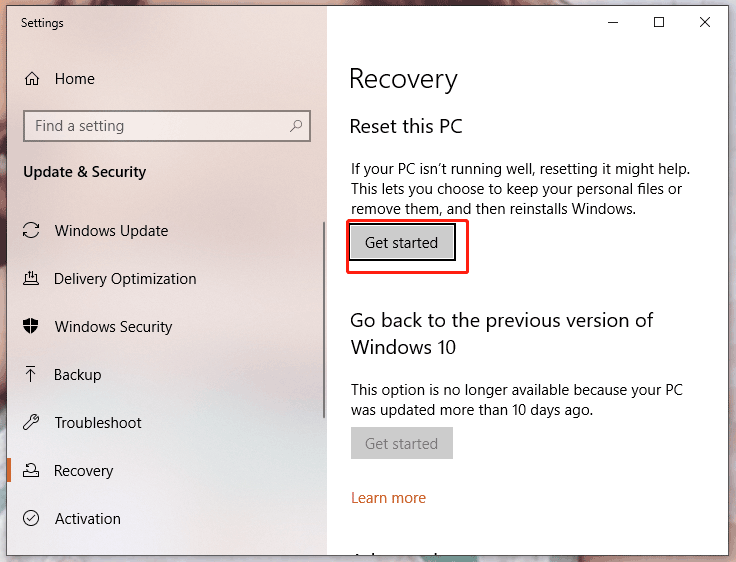Select Windows Security in the sidebar
The height and width of the screenshot is (562, 736).
[x=113, y=327]
